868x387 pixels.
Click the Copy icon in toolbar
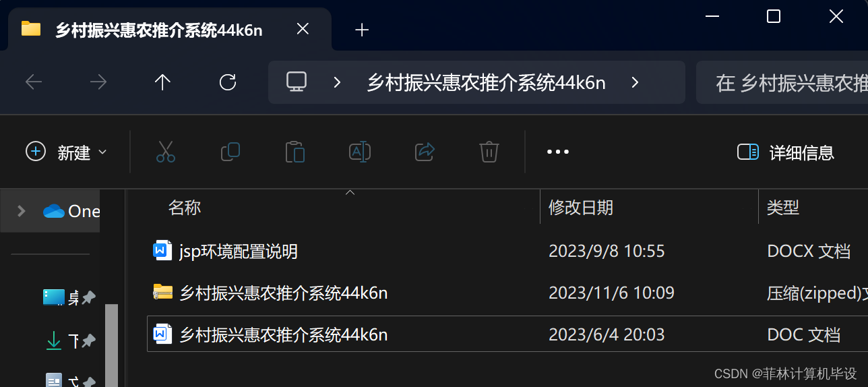coord(230,152)
